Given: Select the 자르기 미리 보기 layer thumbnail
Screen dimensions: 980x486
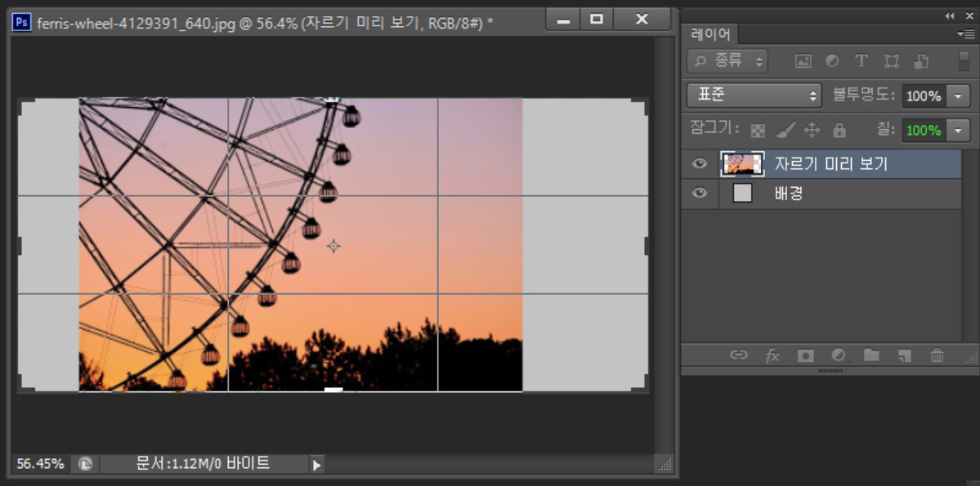Looking at the screenshot, I should [742, 163].
